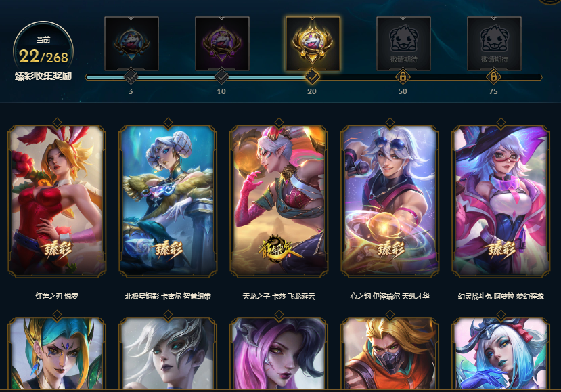Open the purple 10-skin reward emblem

(x=222, y=43)
